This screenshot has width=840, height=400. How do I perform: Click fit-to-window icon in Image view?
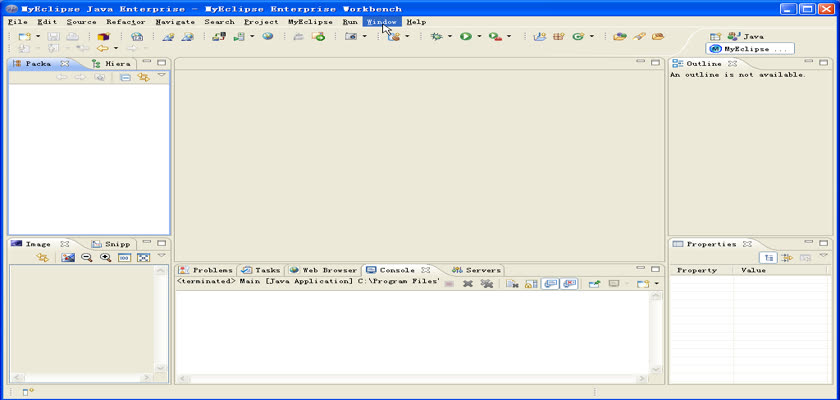(x=143, y=258)
